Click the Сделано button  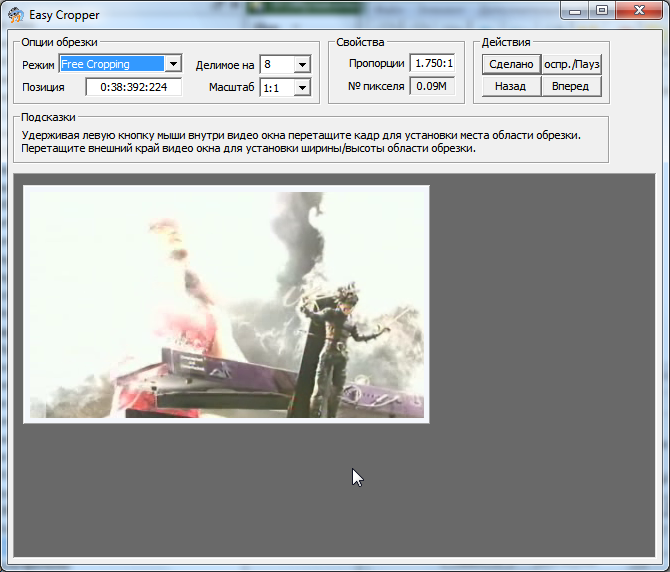point(511,64)
